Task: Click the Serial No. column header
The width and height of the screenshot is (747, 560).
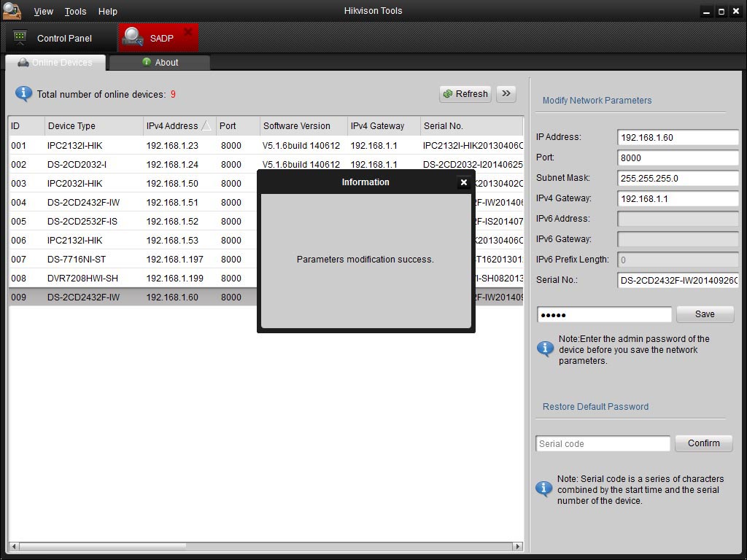Action: pyautogui.click(x=472, y=125)
